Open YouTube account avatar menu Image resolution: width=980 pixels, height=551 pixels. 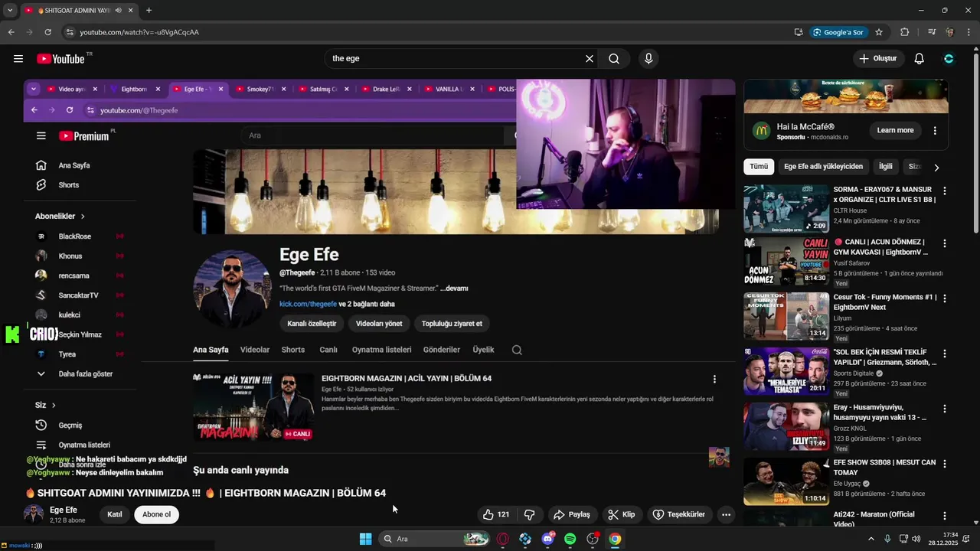949,59
